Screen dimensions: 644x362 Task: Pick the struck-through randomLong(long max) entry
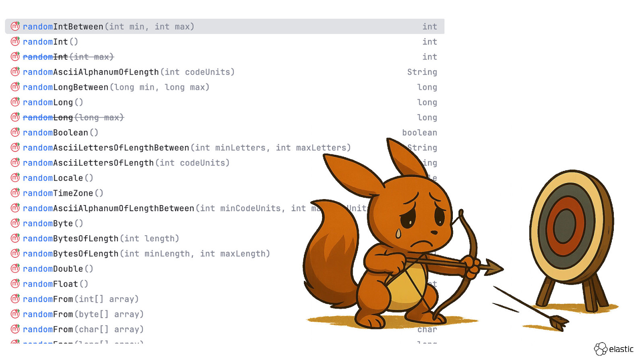pyautogui.click(x=225, y=117)
